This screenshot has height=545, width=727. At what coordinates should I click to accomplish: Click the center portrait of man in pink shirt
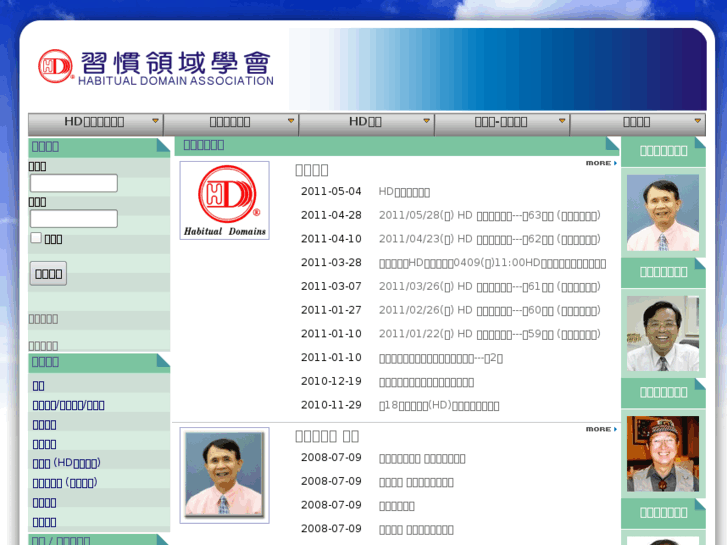pyautogui.click(x=224, y=475)
